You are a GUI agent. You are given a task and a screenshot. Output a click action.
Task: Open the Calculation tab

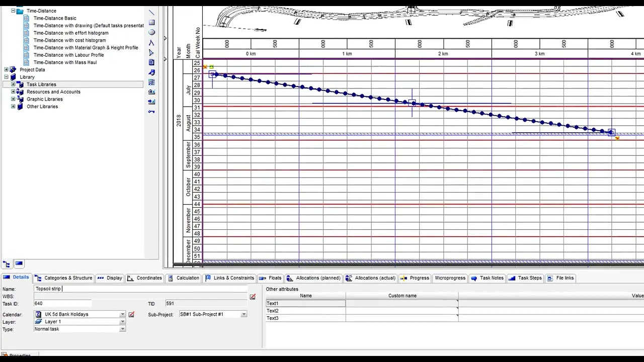click(184, 278)
